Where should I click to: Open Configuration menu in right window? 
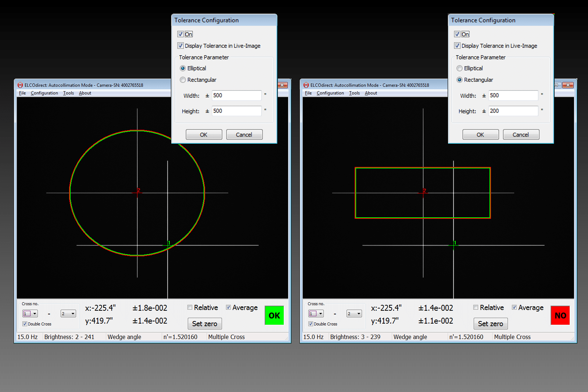[330, 93]
